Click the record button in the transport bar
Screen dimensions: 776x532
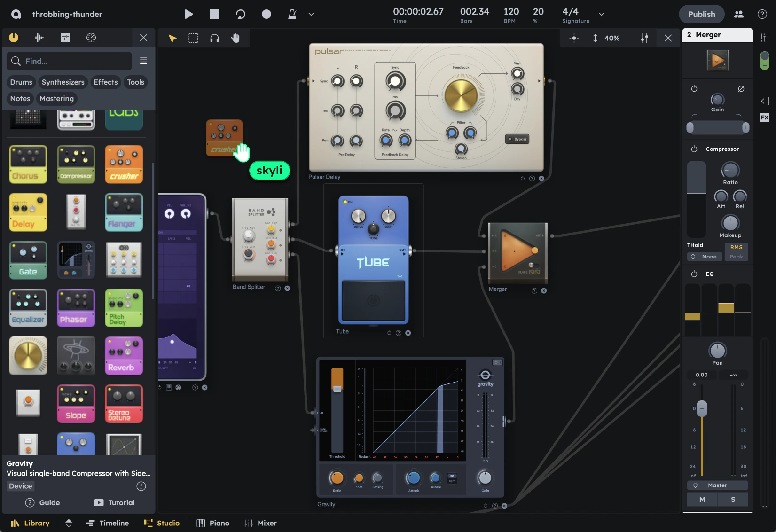[266, 14]
